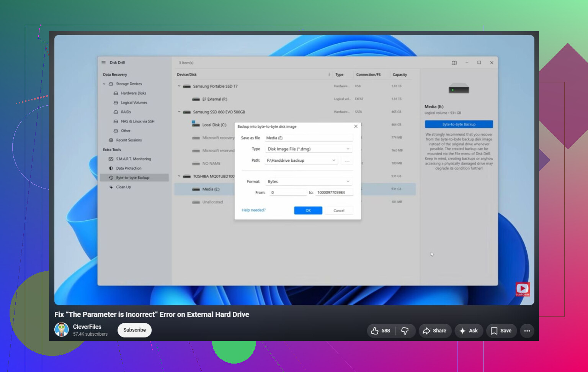
Task: Click the red YouTube subscribe watermark icon
Action: (x=523, y=289)
